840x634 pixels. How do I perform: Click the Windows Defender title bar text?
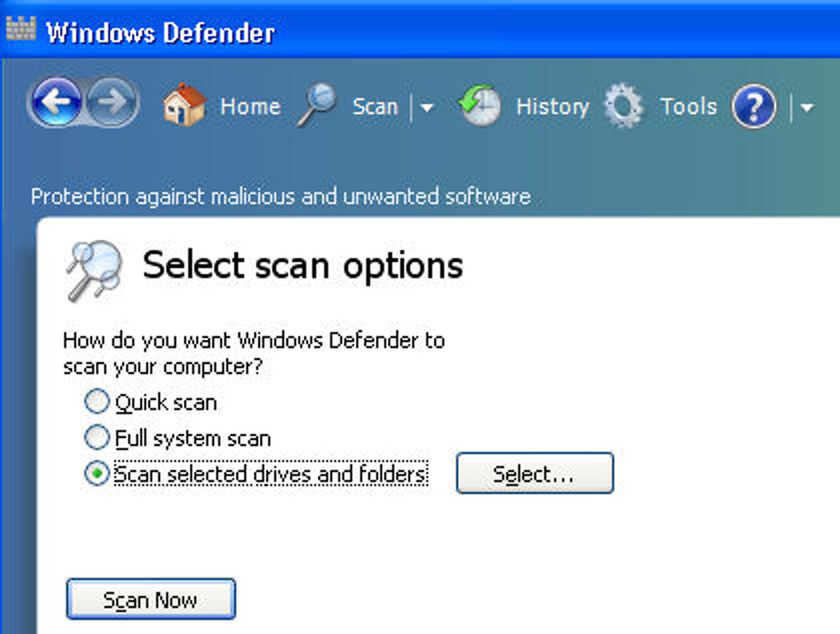click(160, 33)
